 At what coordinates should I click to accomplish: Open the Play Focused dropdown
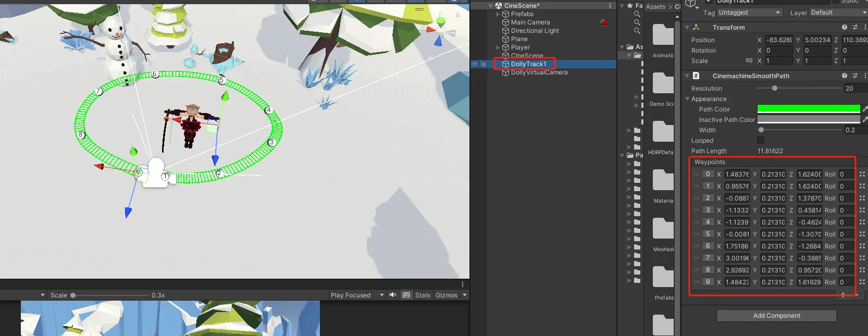[357, 295]
